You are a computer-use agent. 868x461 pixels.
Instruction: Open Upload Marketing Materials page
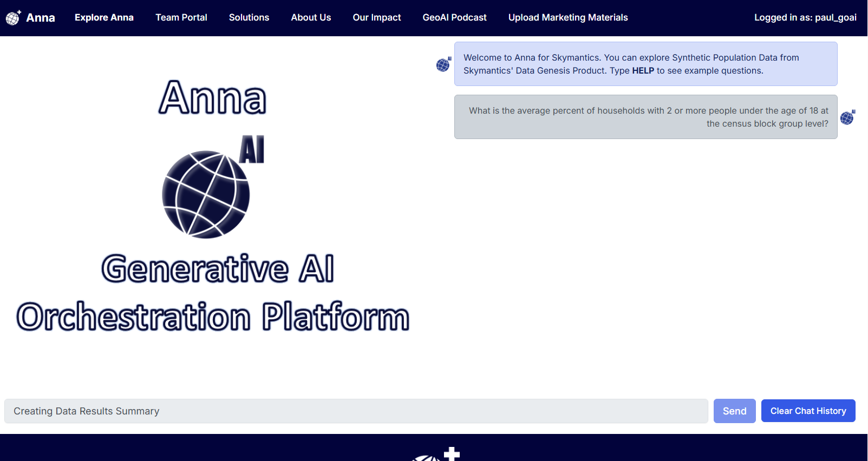[x=568, y=17]
